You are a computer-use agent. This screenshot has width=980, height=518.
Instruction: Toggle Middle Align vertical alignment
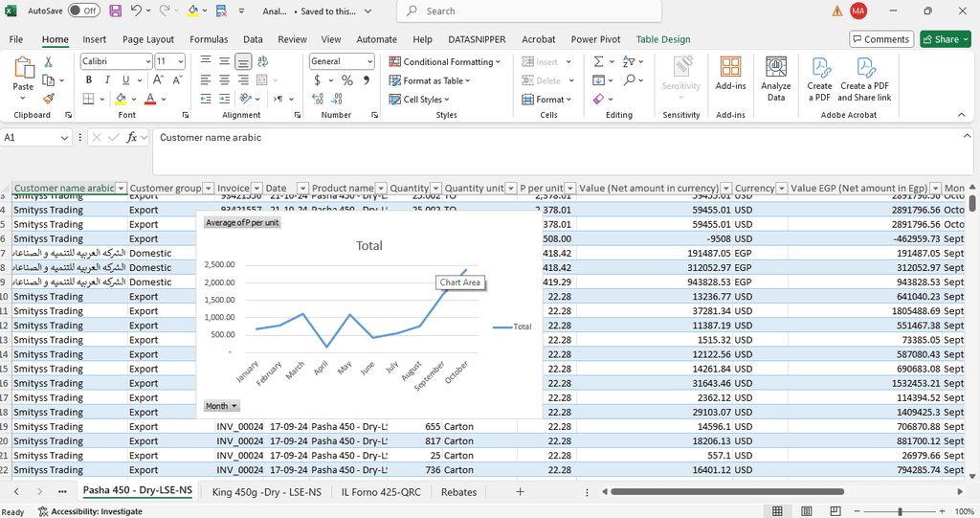[x=224, y=61]
